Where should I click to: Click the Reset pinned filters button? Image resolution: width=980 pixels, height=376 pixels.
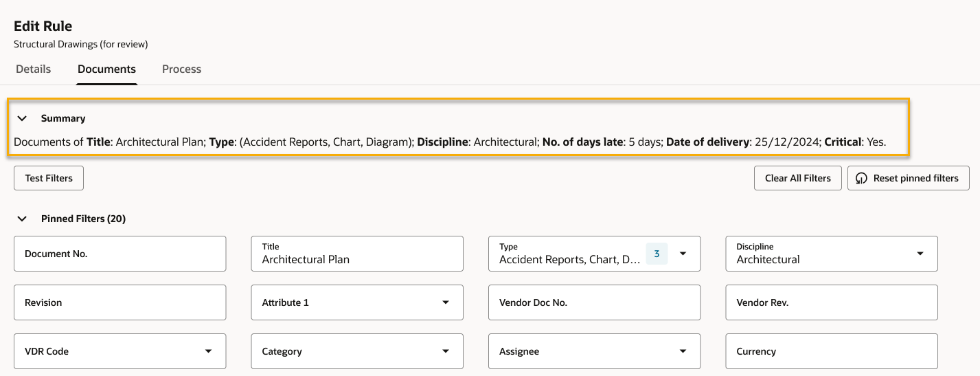click(908, 178)
